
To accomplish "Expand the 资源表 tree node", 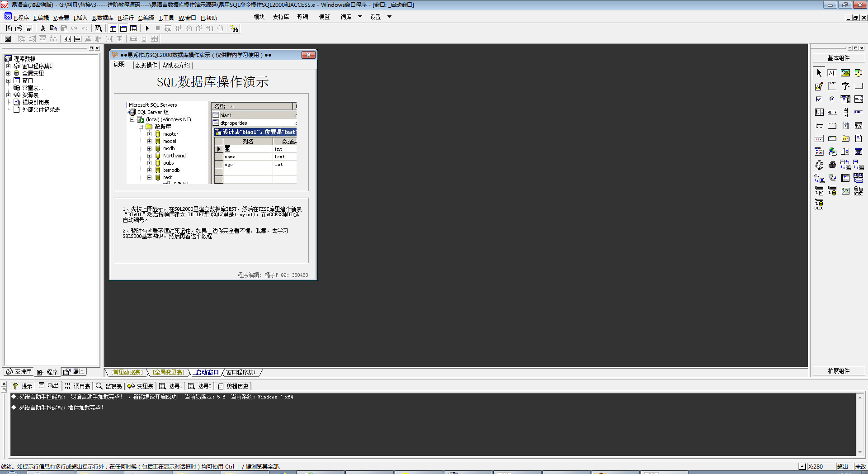I will pos(8,95).
